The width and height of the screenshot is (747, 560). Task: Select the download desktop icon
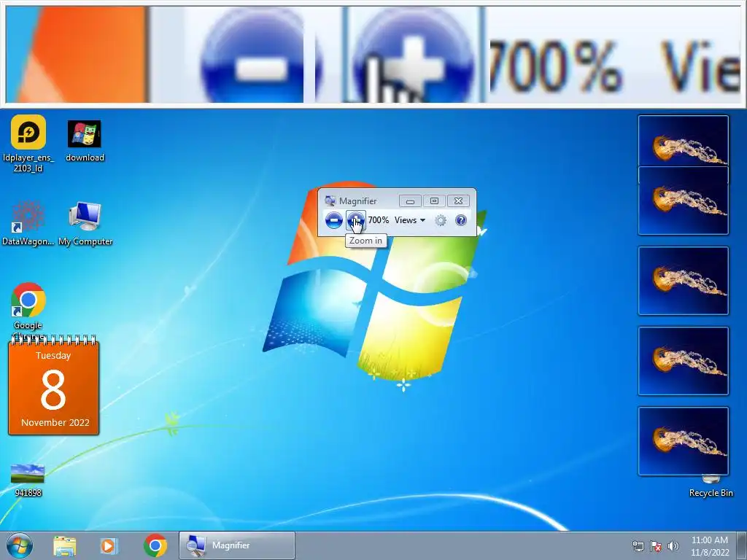[85, 141]
